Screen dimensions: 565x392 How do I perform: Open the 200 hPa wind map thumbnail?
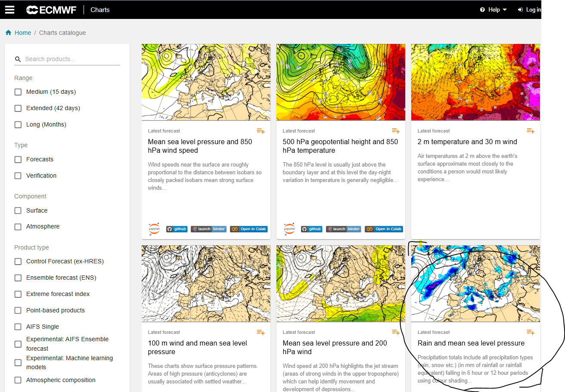pos(341,284)
